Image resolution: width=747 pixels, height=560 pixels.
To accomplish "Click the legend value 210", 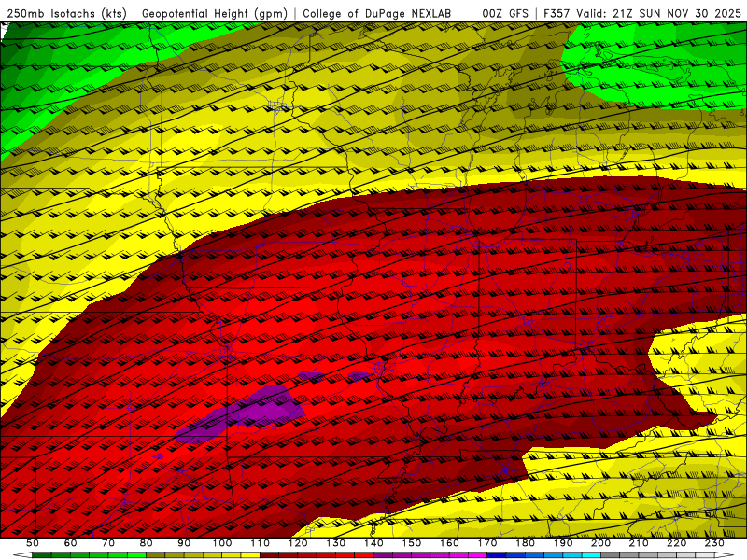I will coord(639,543).
